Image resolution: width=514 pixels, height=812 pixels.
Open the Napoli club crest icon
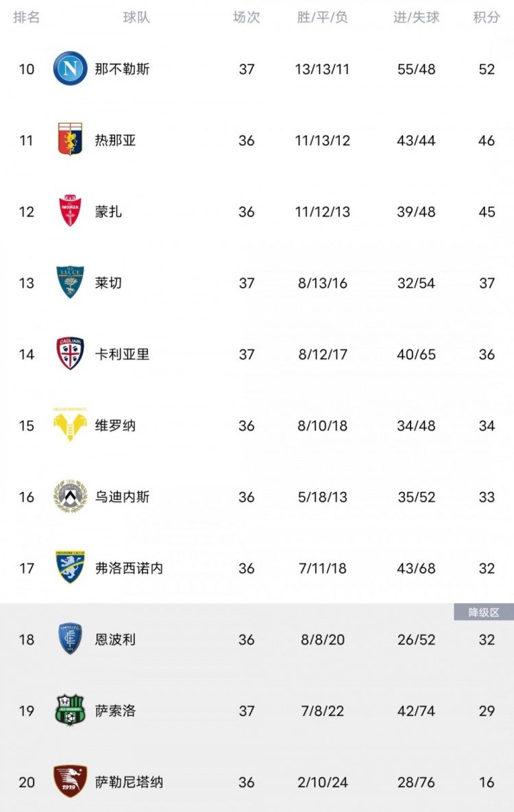(70, 69)
